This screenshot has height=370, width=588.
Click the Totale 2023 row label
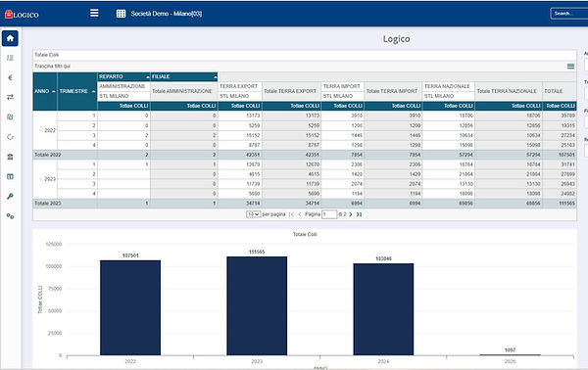point(48,204)
